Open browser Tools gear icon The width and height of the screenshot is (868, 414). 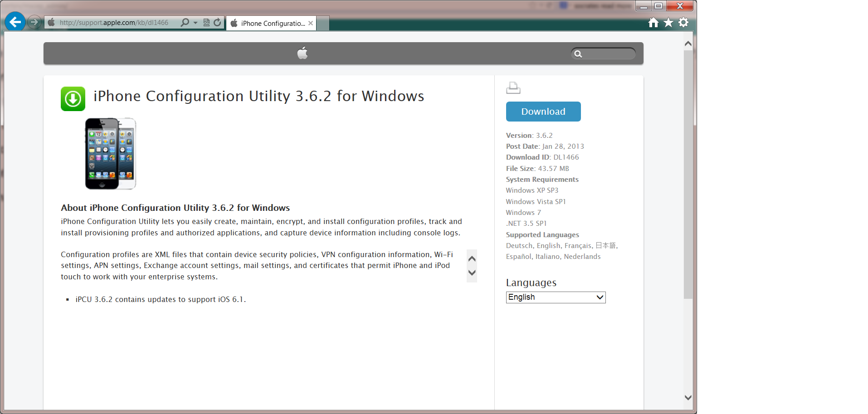(x=683, y=22)
